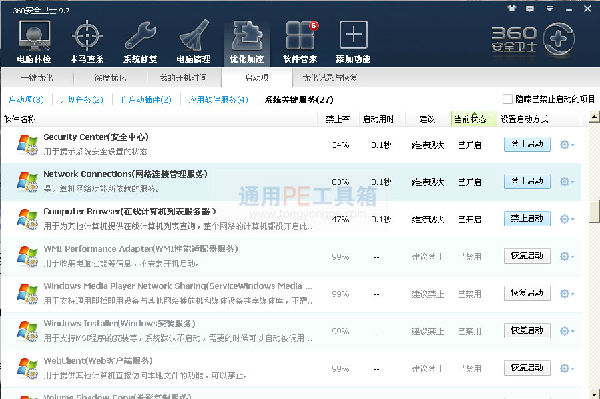Click the scrollbar down arrow of service list
Viewport: 600px width, 399px height.
tap(594, 394)
